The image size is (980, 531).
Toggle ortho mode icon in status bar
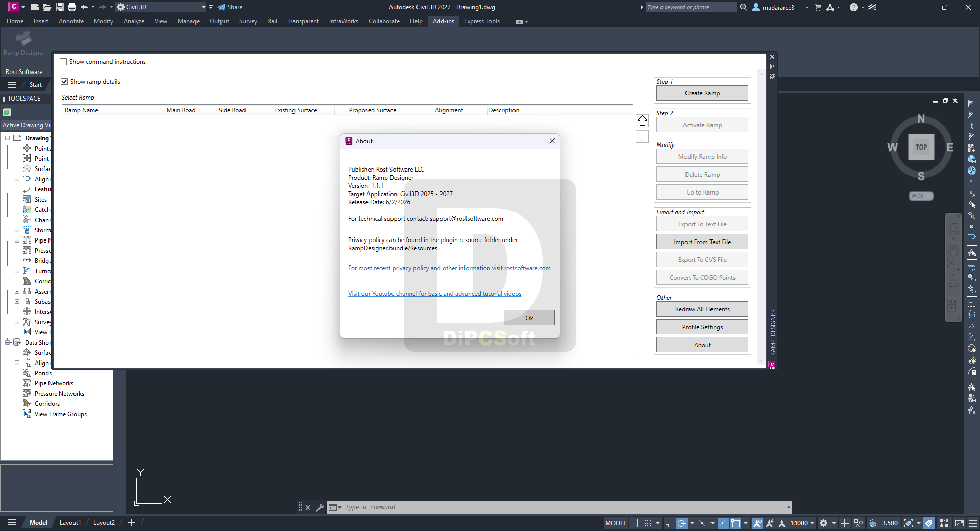669,523
